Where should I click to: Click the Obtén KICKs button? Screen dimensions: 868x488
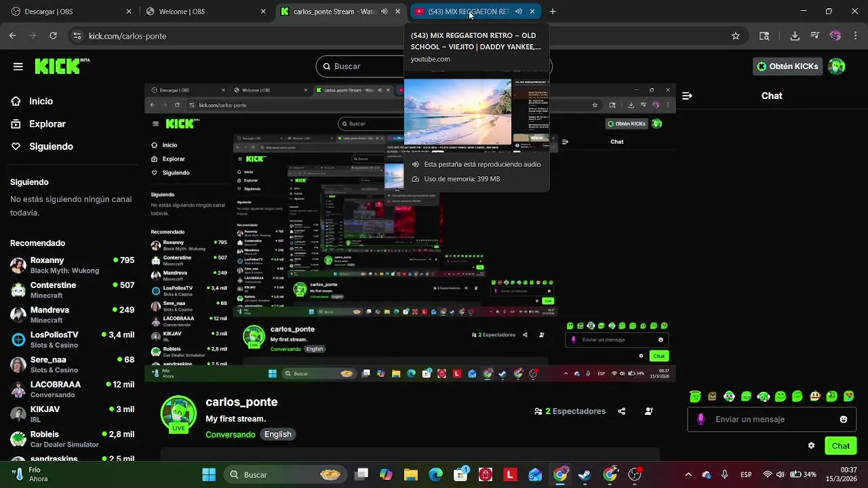(787, 66)
